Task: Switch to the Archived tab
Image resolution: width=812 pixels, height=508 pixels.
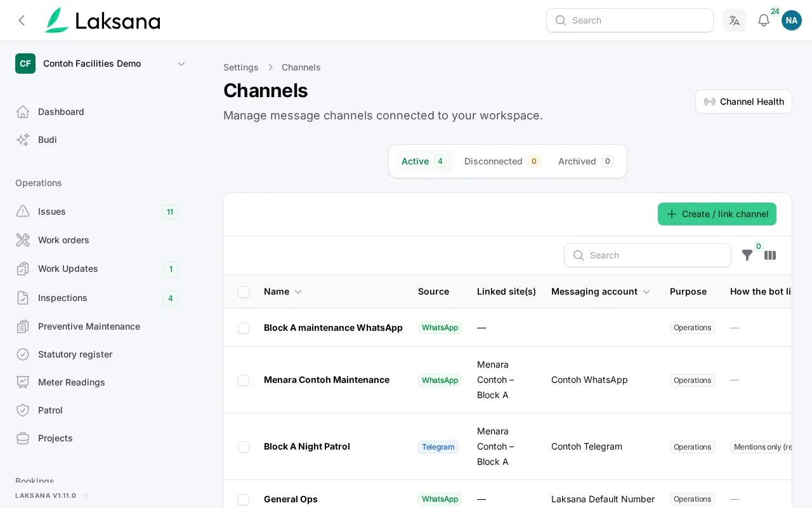Action: pyautogui.click(x=586, y=161)
